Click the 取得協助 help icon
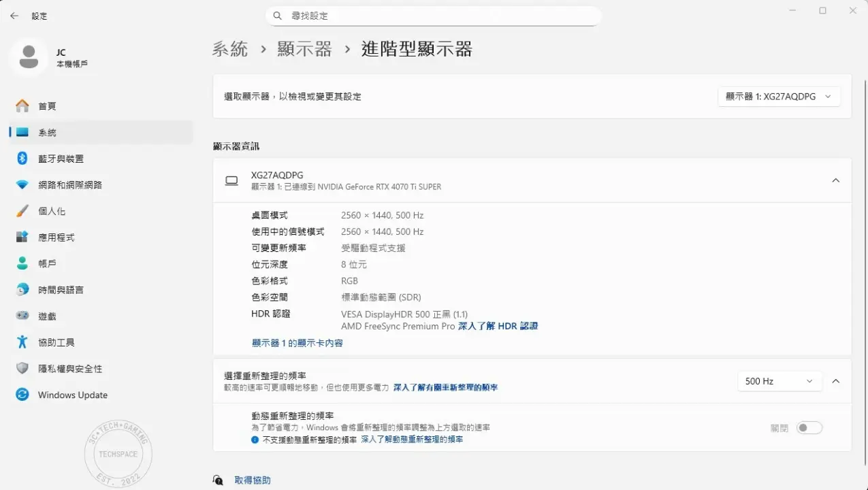The image size is (868, 490). pyautogui.click(x=219, y=480)
